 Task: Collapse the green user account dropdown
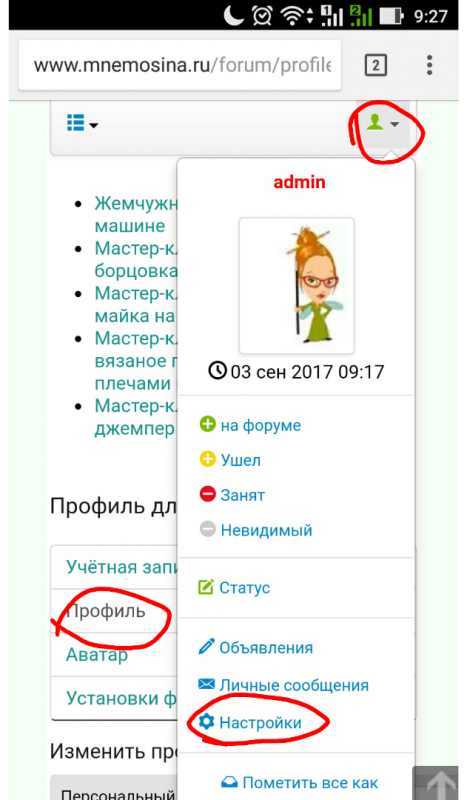pyautogui.click(x=382, y=123)
